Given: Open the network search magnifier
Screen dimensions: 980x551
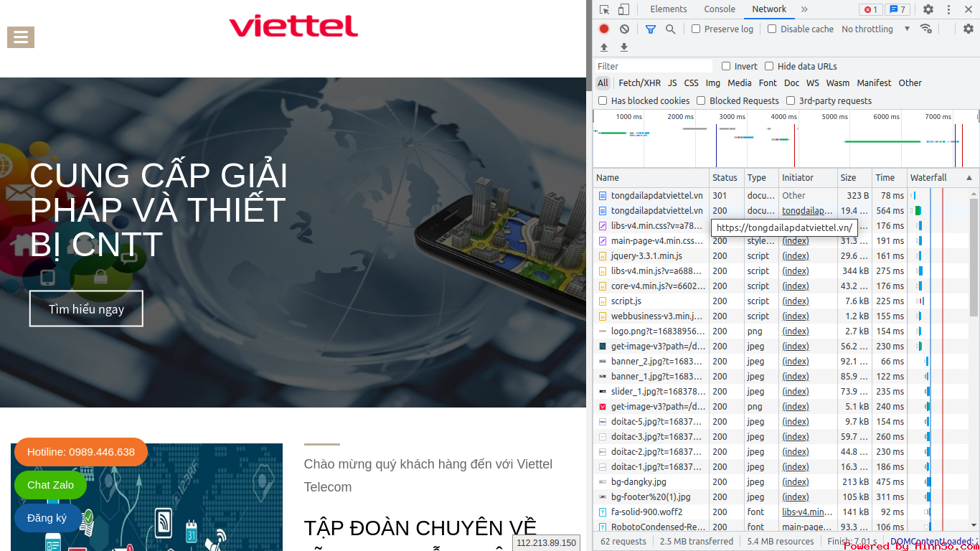Looking at the screenshot, I should click(x=670, y=29).
